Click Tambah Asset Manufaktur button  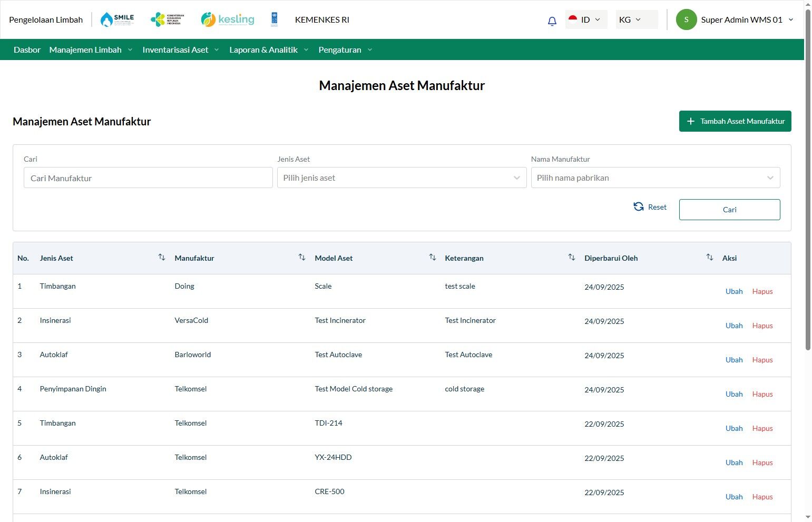tap(735, 121)
